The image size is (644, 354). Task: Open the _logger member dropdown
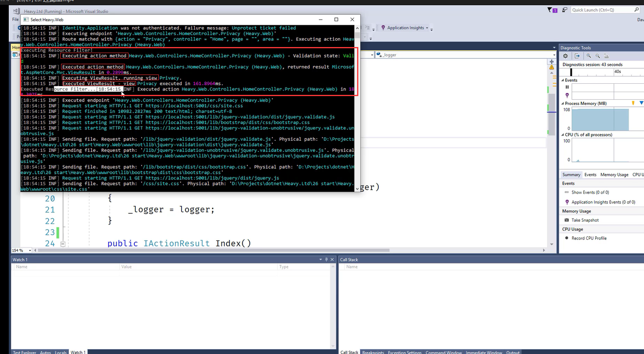pos(554,55)
